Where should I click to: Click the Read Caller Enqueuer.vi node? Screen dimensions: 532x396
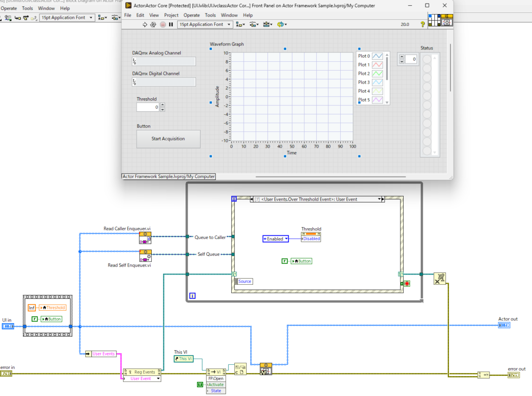point(145,238)
